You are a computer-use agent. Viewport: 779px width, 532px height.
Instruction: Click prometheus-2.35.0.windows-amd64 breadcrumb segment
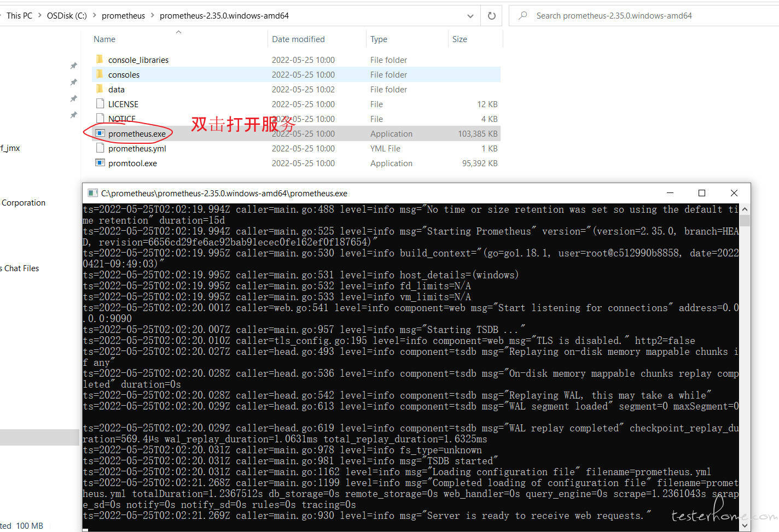pos(224,15)
